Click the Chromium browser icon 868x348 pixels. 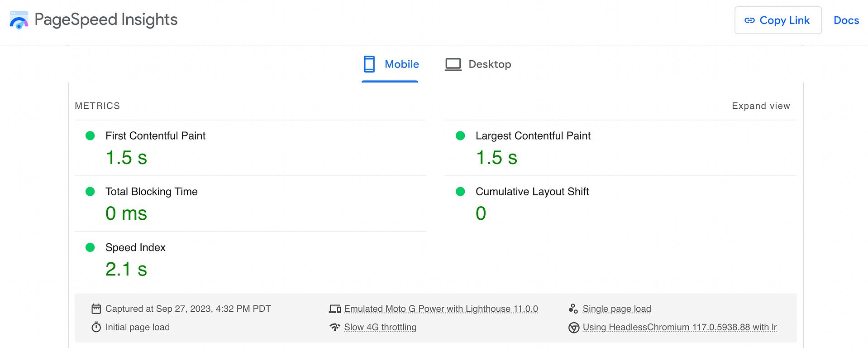click(573, 328)
